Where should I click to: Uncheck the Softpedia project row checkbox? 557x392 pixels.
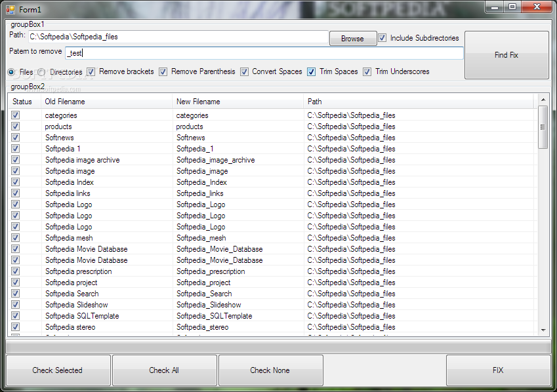[15, 283]
